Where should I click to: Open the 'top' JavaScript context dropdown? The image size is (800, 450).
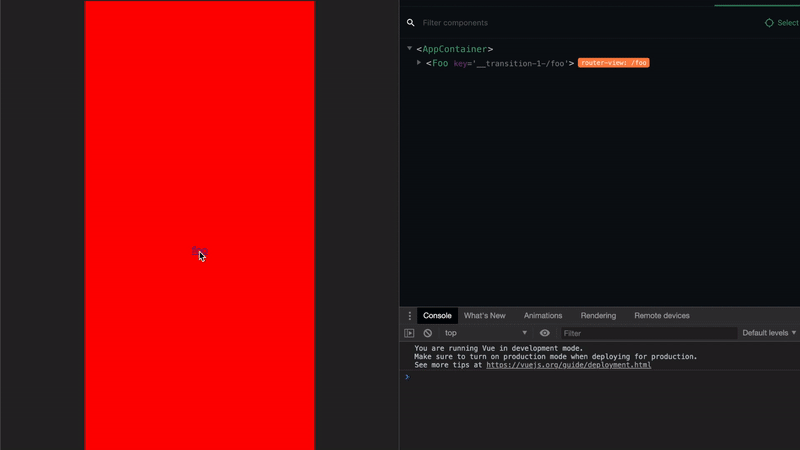click(x=485, y=333)
